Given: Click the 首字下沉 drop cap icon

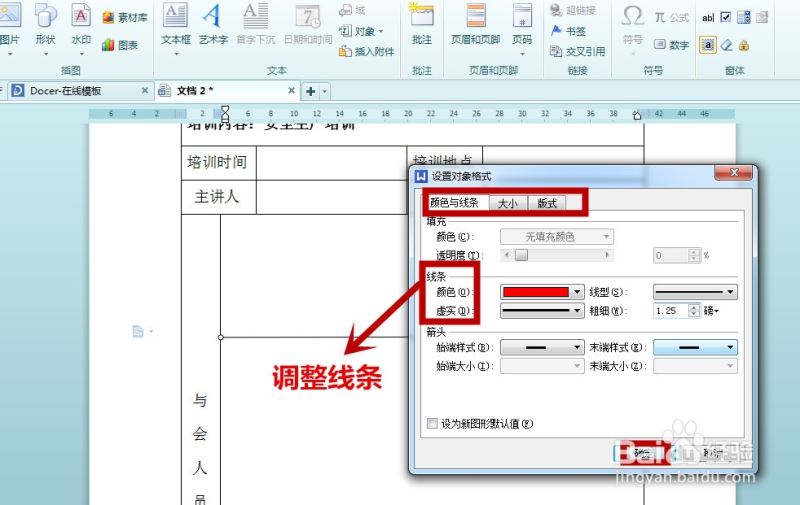Looking at the screenshot, I should [256, 15].
